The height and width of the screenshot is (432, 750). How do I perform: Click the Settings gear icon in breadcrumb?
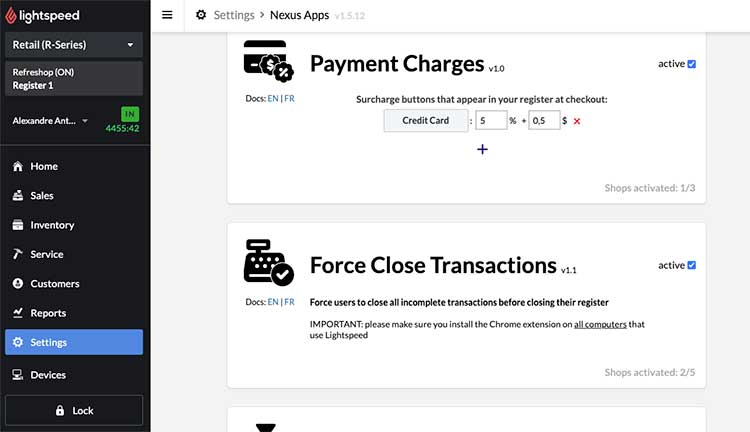201,15
